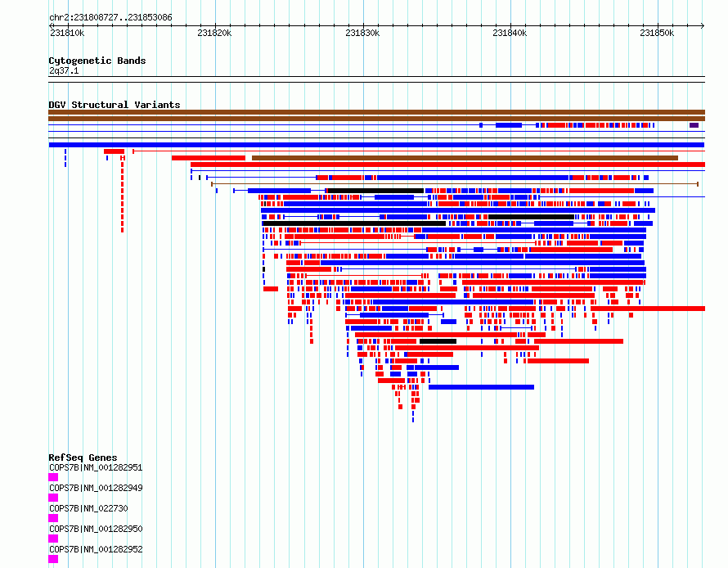Click the left arrowhead of the ruler
This screenshot has height=568, width=728.
pos(51,25)
